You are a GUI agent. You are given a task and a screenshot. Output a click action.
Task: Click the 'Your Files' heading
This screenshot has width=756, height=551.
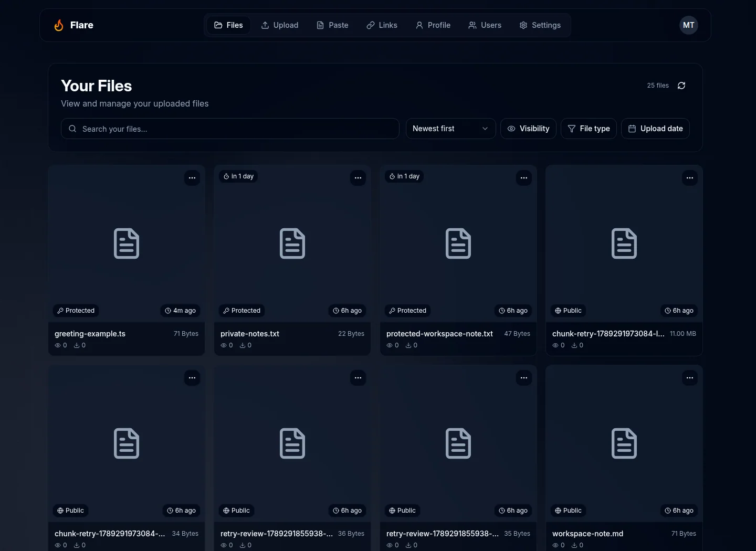(x=96, y=86)
